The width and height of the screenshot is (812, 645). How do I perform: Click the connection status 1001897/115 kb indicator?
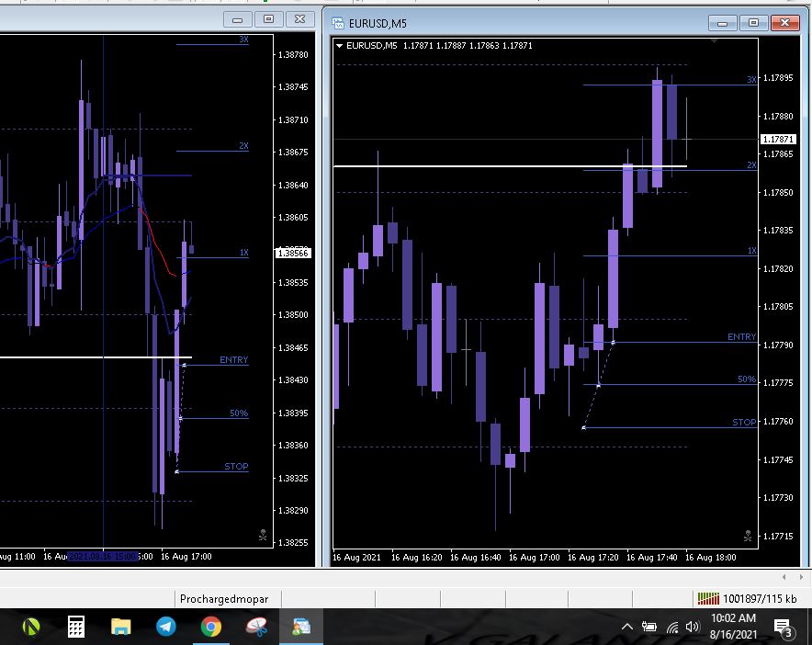tap(747, 599)
